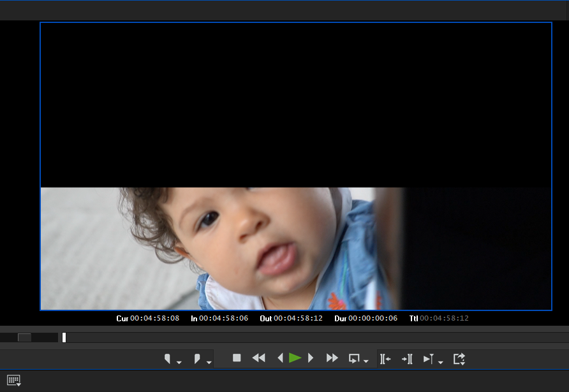Open the play-around-position dropdown arrow
569x392 pixels.
[x=440, y=361]
